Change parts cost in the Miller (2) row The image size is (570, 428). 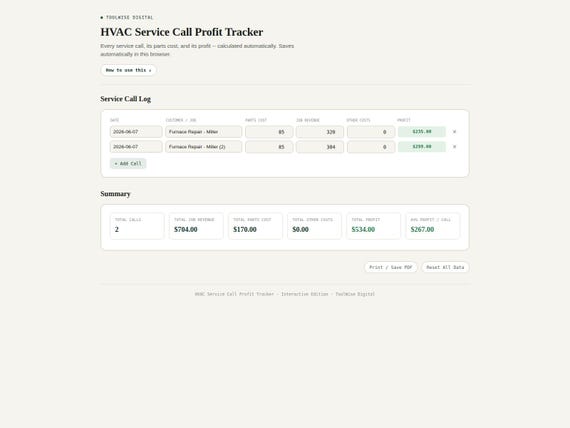click(x=269, y=147)
